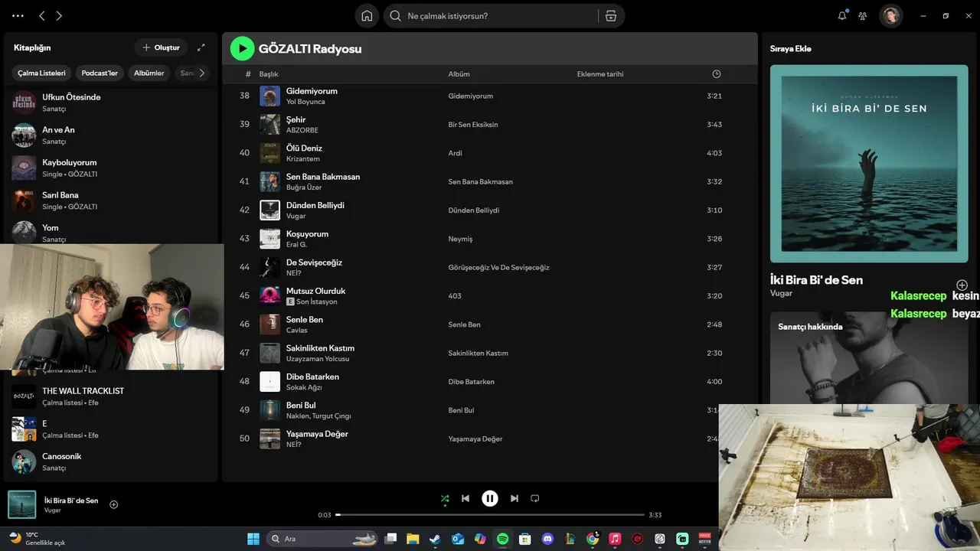Seek in the song progress bar
Image resolution: width=980 pixels, height=551 pixels.
click(490, 515)
